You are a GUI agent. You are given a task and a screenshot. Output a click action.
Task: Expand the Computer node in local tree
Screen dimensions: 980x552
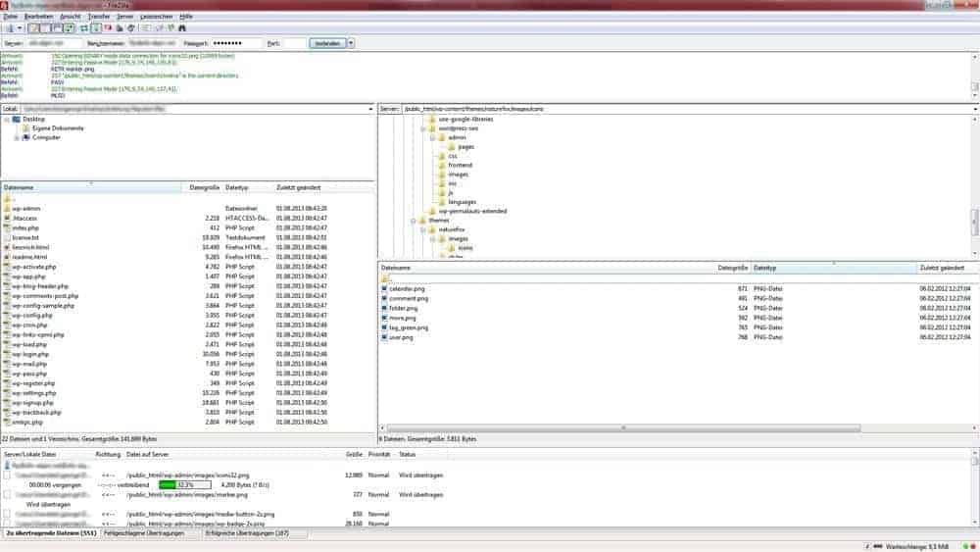[x=17, y=138]
